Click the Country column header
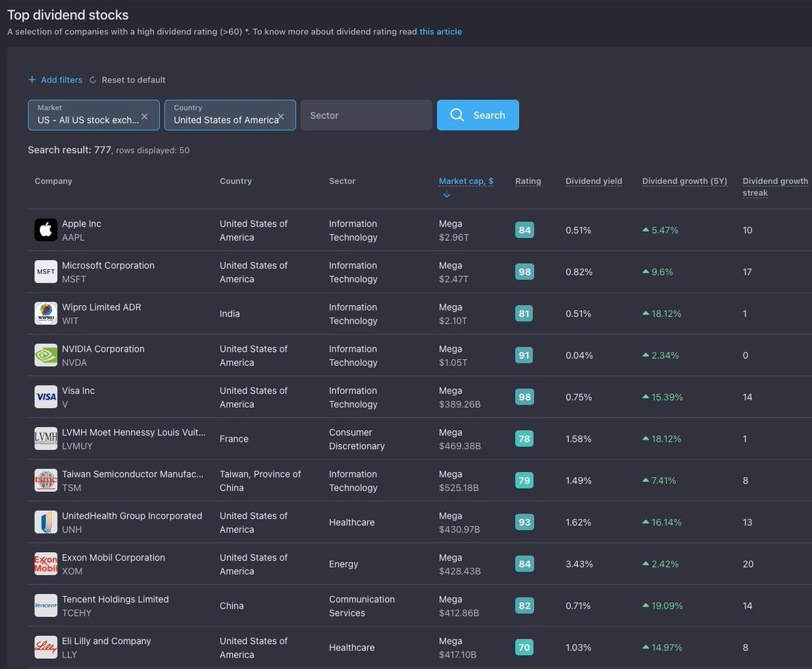Image resolution: width=812 pixels, height=669 pixels. point(235,181)
